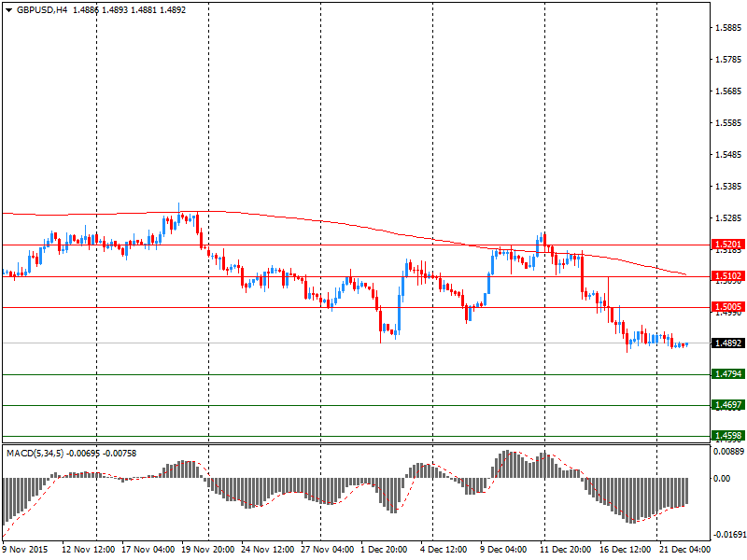Select the red 1.5005 resistance level label

click(x=728, y=307)
